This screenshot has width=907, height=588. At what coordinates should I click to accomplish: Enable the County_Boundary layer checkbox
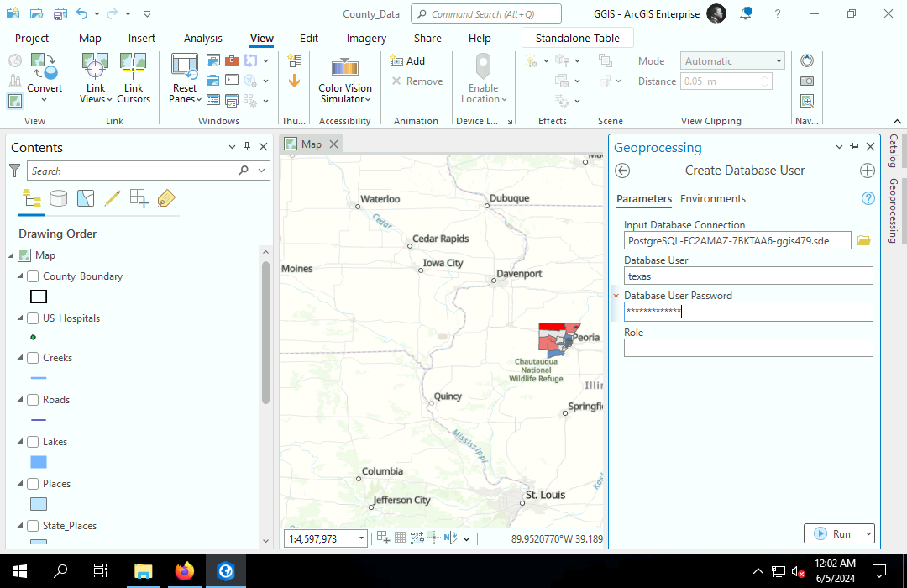(33, 276)
